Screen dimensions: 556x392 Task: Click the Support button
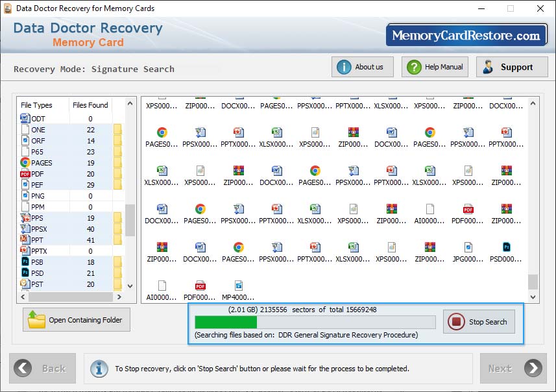pyautogui.click(x=512, y=67)
